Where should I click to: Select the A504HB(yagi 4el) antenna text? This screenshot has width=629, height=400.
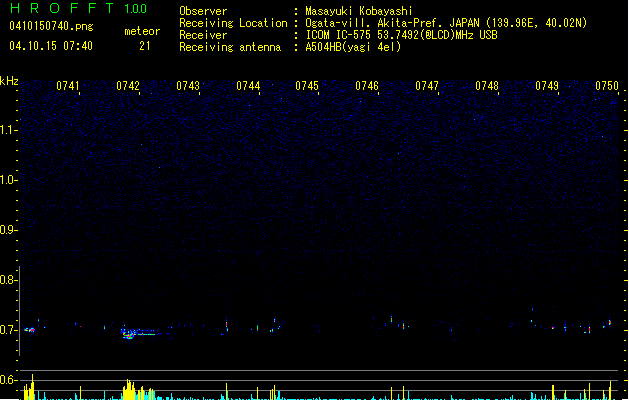point(353,47)
